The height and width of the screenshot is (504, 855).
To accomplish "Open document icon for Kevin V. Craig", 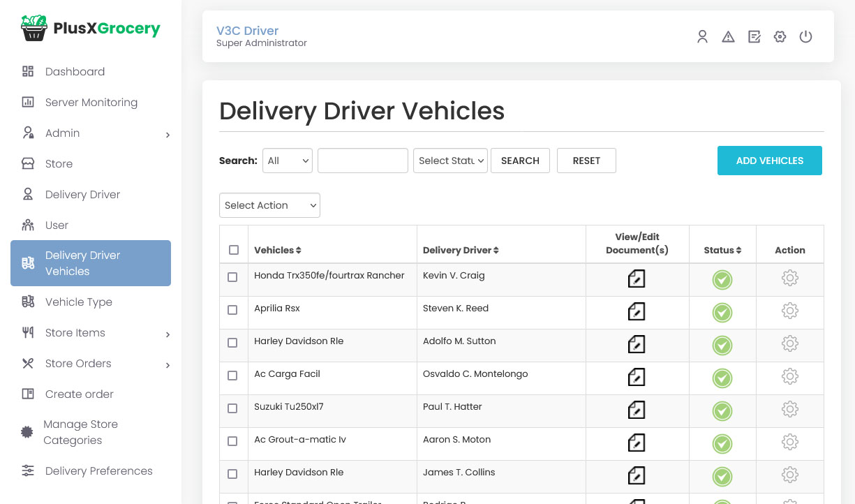I will coord(637,279).
